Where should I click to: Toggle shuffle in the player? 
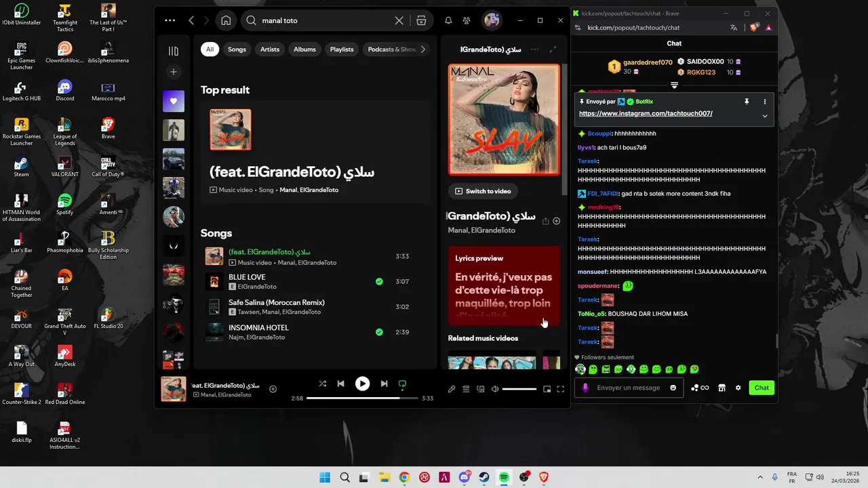(322, 384)
